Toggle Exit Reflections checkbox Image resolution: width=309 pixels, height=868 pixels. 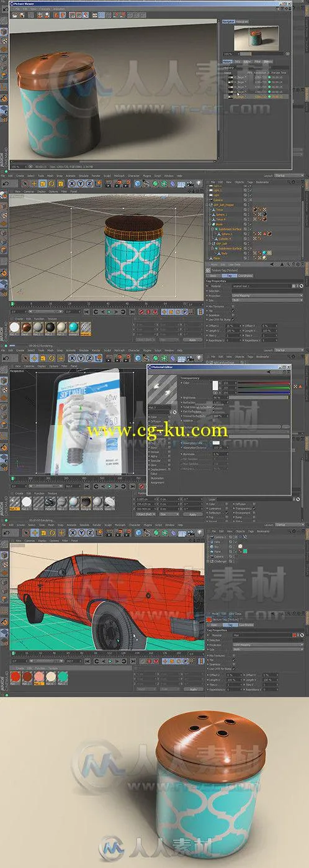(215, 411)
